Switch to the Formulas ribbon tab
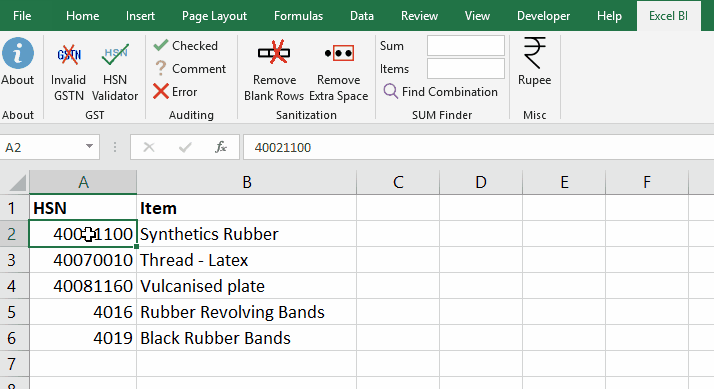 [298, 16]
